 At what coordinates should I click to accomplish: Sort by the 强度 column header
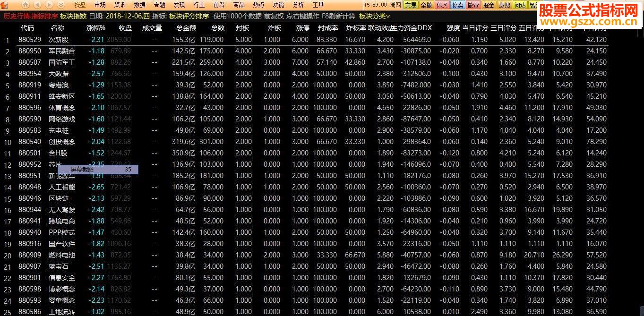click(453, 28)
